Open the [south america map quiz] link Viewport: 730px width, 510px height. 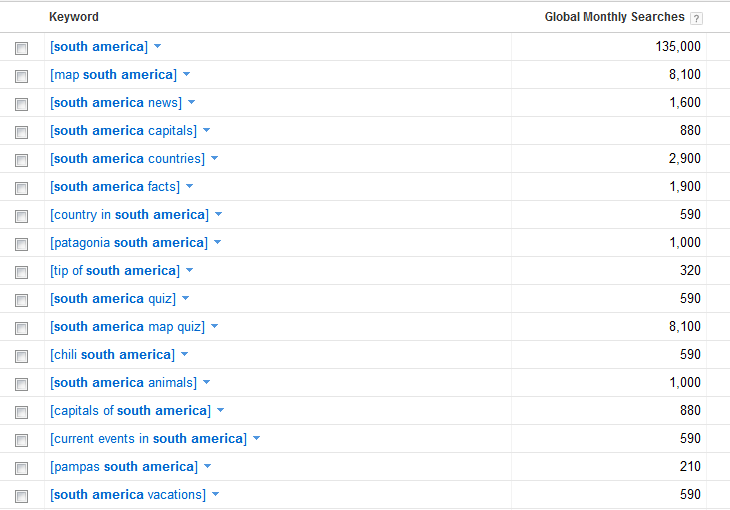(128, 326)
